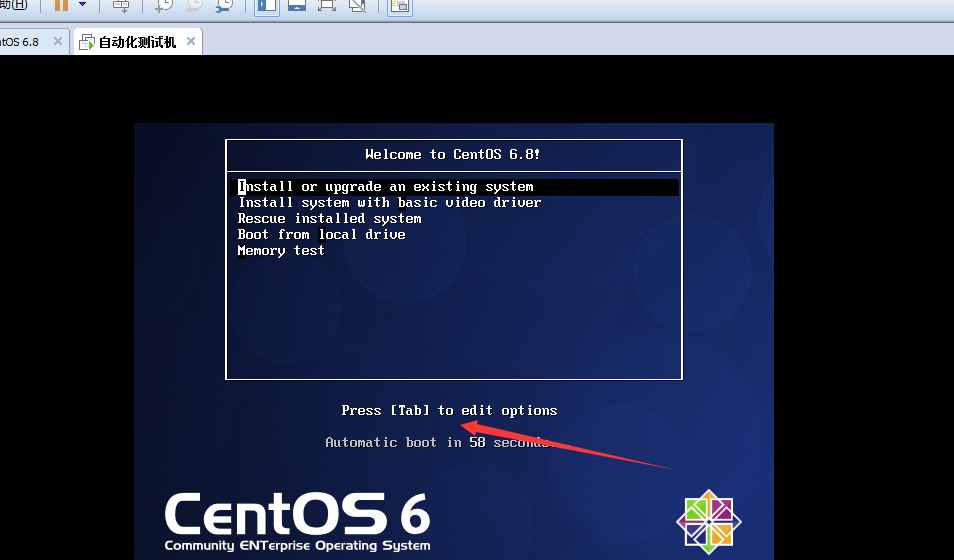This screenshot has height=560, width=954.
Task: Select the Memory test option
Action: (x=281, y=251)
